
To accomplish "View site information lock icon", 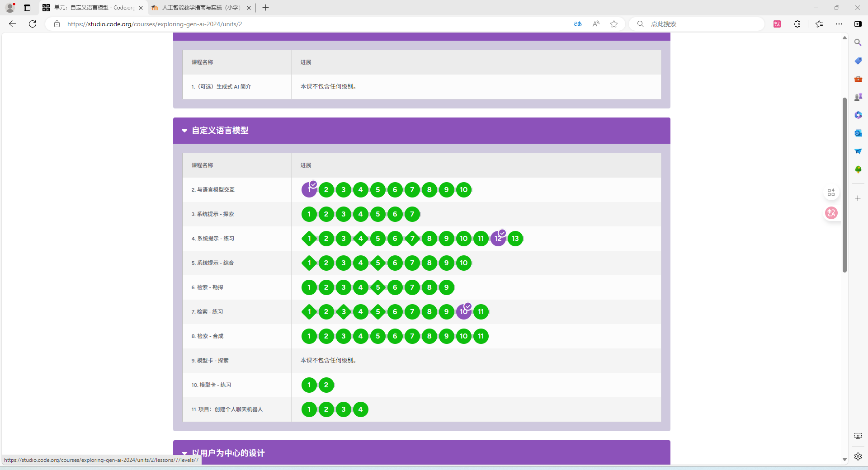I will [57, 24].
